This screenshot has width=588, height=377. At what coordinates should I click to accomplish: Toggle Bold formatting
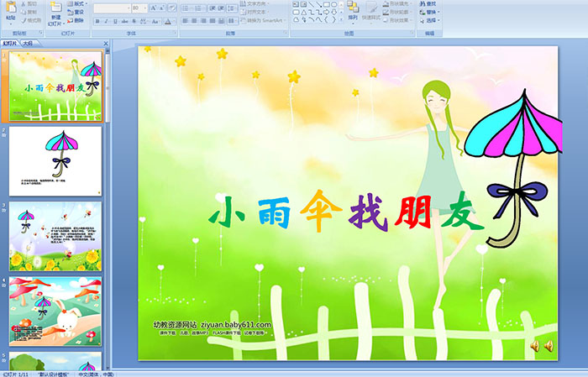click(x=97, y=21)
